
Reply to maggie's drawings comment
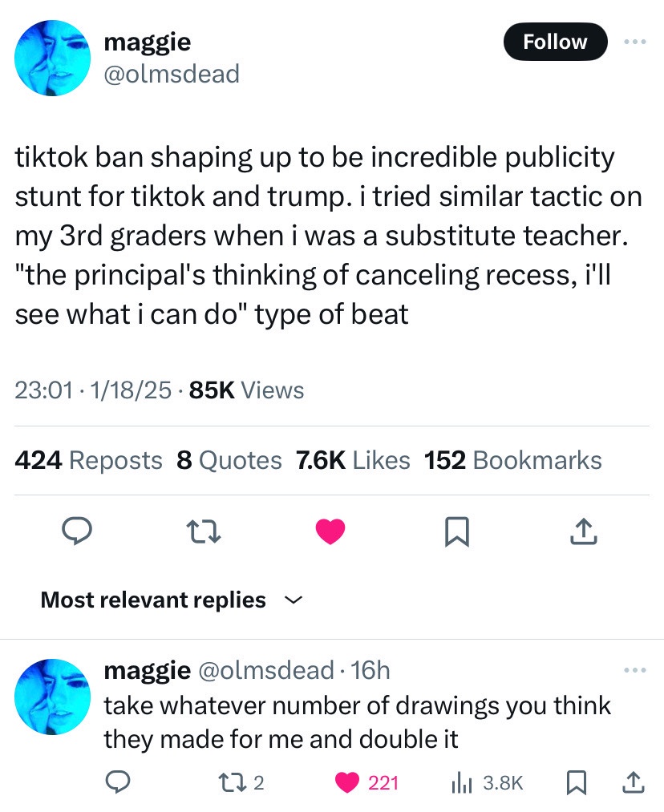point(118,782)
